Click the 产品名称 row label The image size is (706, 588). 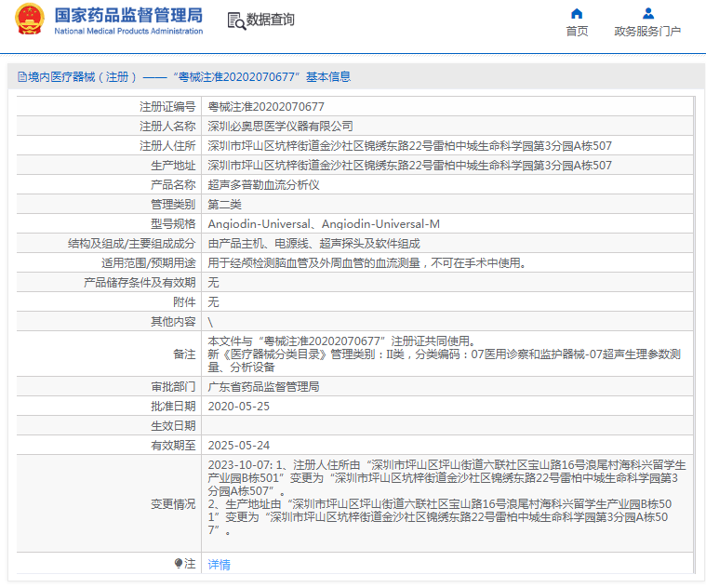(x=173, y=185)
